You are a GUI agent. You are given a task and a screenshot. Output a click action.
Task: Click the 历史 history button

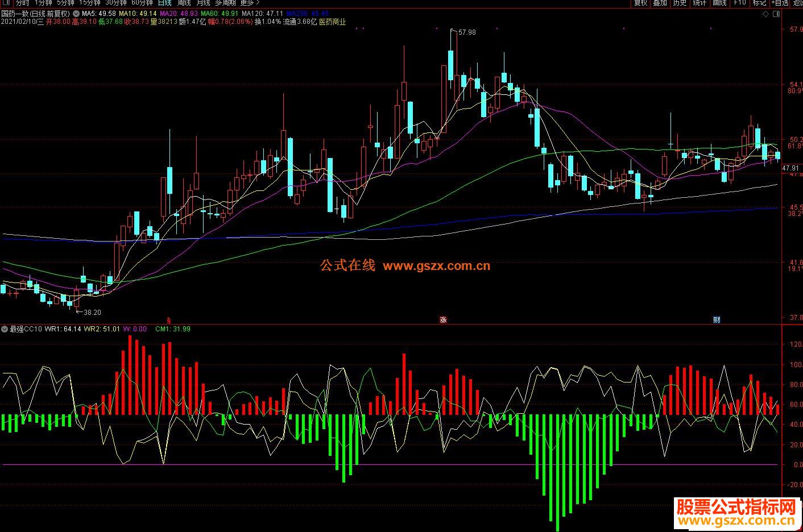[680, 3]
